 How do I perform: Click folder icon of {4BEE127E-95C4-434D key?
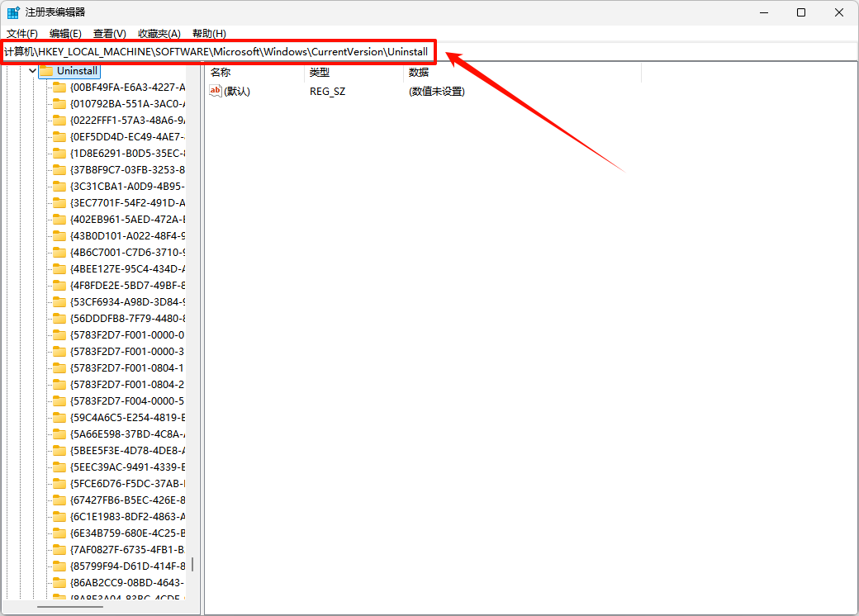point(59,268)
